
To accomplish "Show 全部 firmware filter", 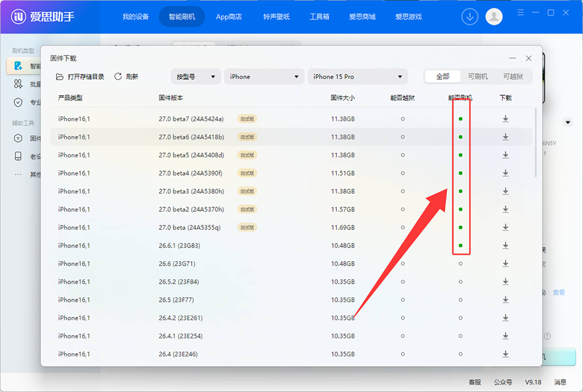I will [442, 76].
